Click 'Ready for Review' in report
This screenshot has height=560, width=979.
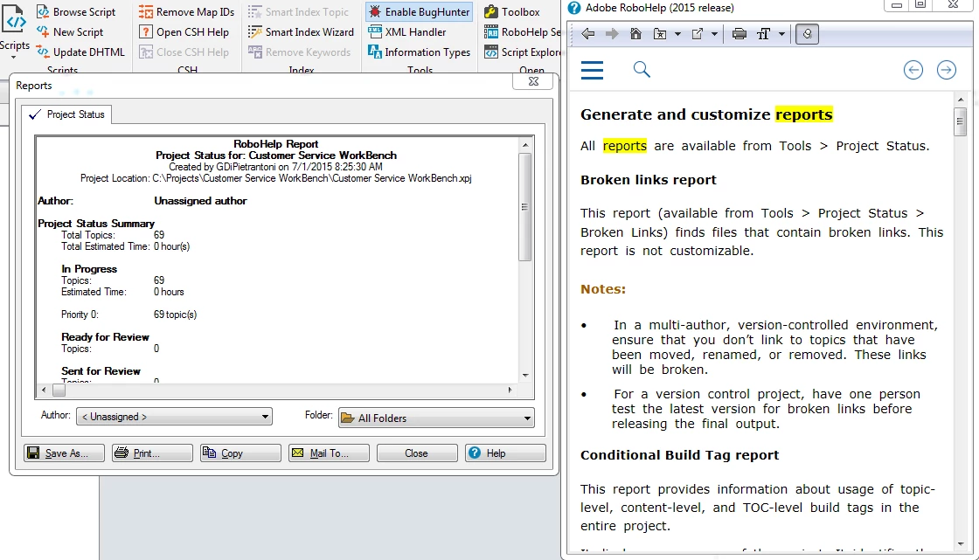105,337
